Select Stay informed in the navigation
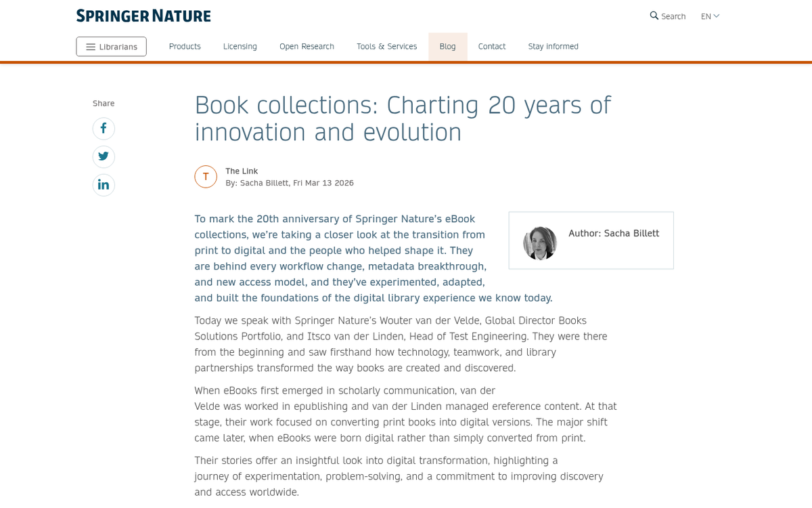The width and height of the screenshot is (812, 508). tap(553, 46)
